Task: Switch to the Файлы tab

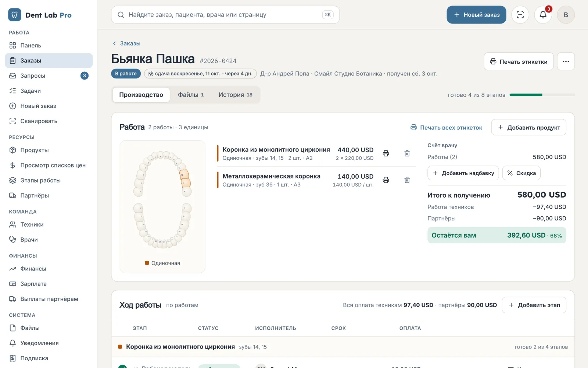Action: click(x=191, y=95)
